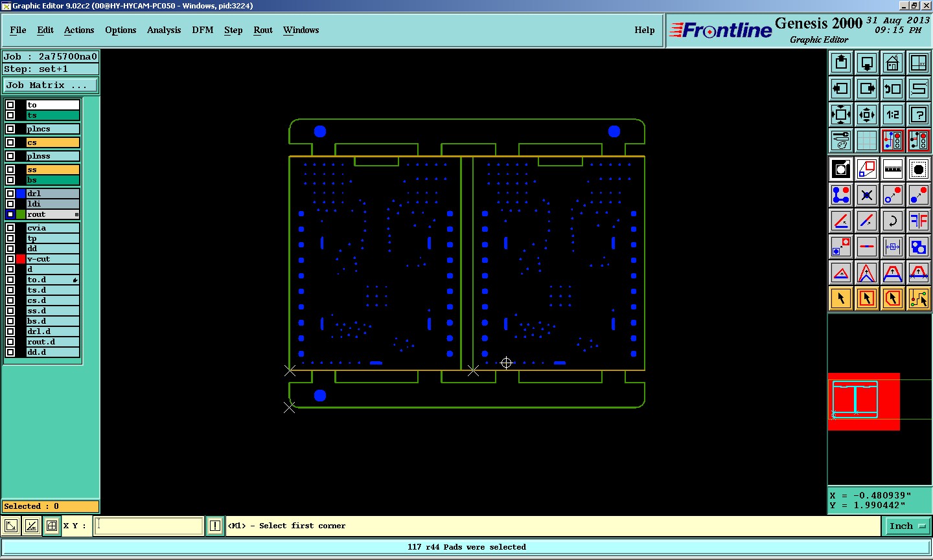933x560 pixels.
Task: Click the overlapping blue shapes icon
Action: (919, 247)
